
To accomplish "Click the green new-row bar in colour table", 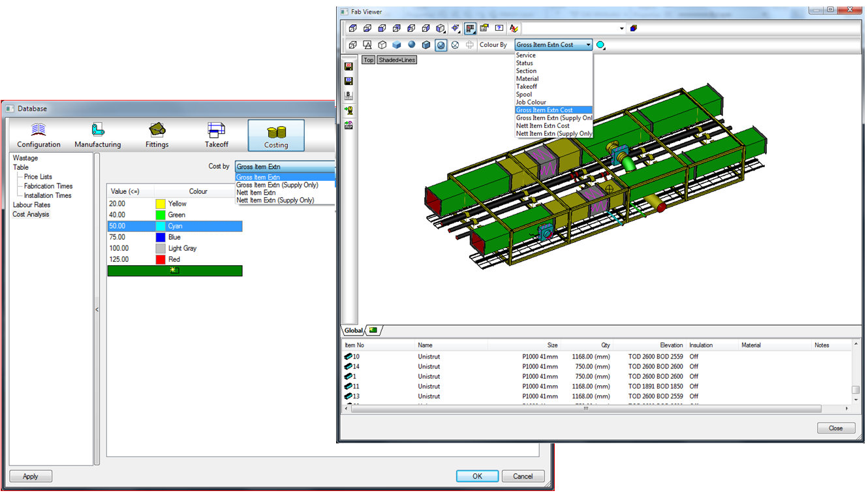I will (175, 270).
